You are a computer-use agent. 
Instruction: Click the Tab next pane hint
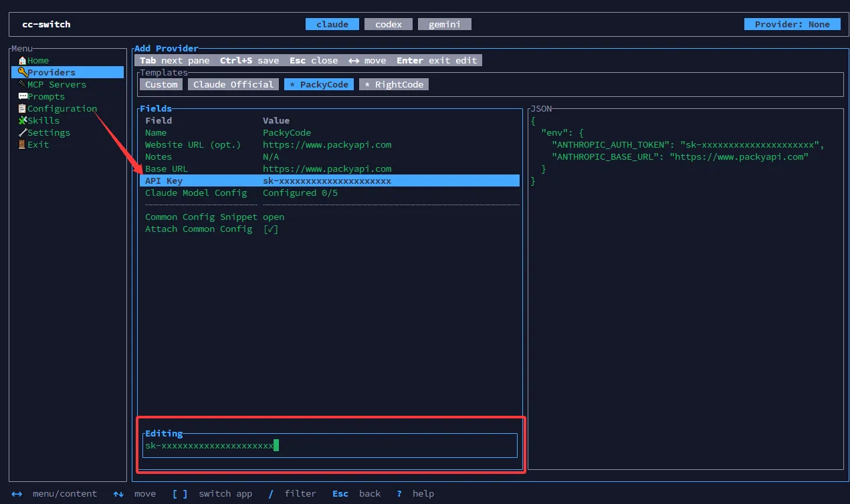(175, 60)
